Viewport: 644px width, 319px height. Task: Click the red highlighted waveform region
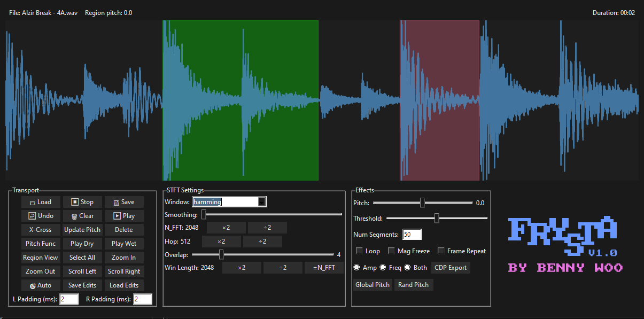pyautogui.click(x=439, y=100)
